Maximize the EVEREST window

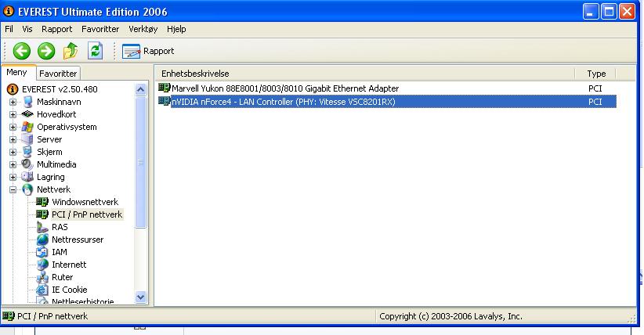point(609,12)
